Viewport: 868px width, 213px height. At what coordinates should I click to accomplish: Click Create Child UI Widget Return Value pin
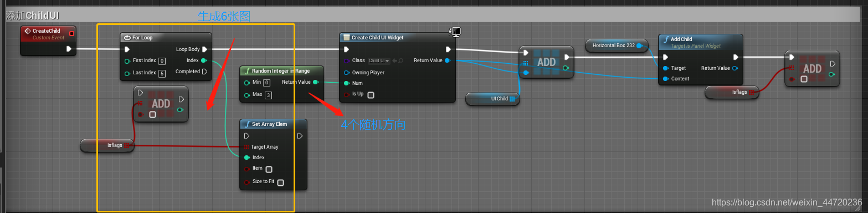pyautogui.click(x=448, y=60)
